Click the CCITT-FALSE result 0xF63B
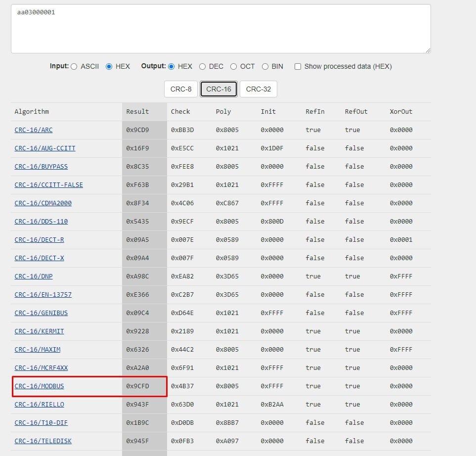Screen dimensions: 476x456 click(x=137, y=184)
